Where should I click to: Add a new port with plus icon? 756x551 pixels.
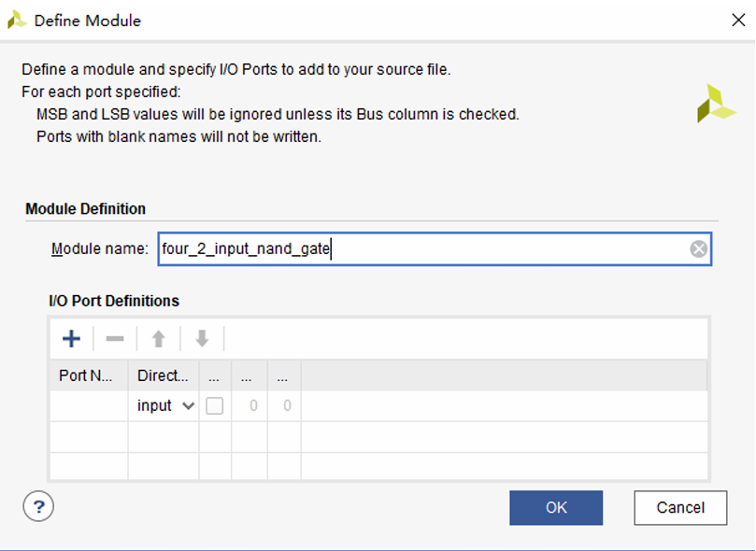[71, 339]
